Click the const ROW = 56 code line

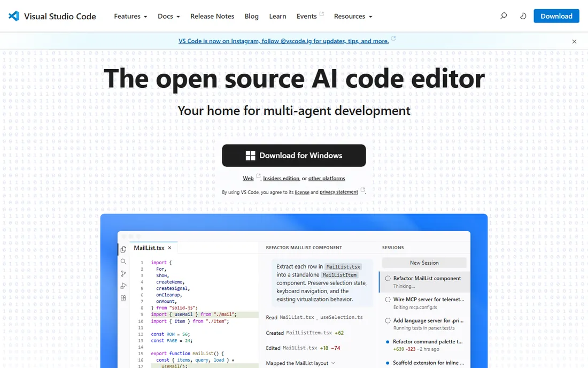coord(170,334)
